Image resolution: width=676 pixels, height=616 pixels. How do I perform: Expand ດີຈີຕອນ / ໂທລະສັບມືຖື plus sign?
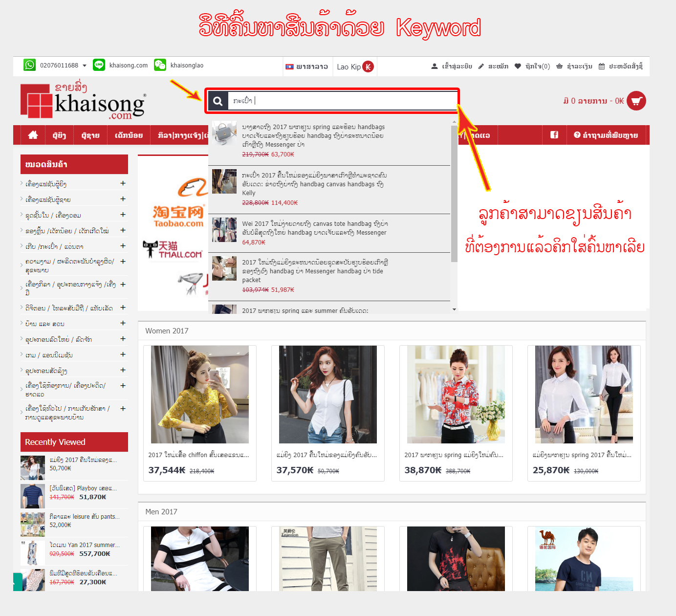(123, 308)
